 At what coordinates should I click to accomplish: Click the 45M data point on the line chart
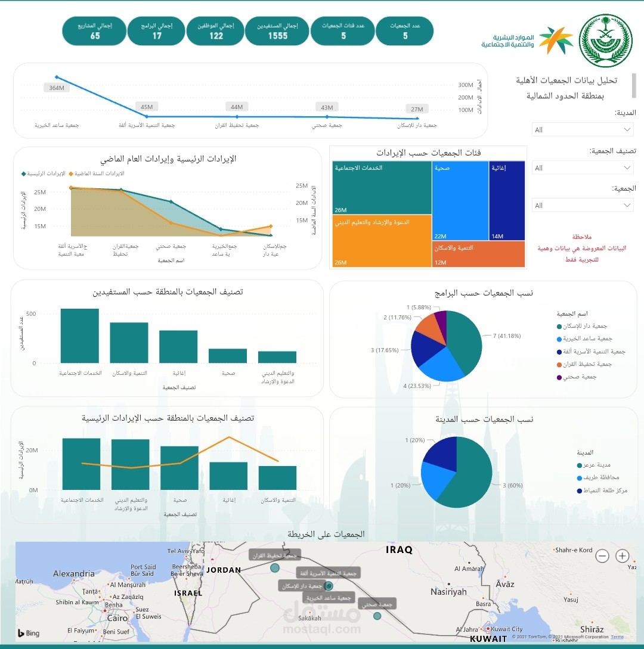[x=147, y=116]
